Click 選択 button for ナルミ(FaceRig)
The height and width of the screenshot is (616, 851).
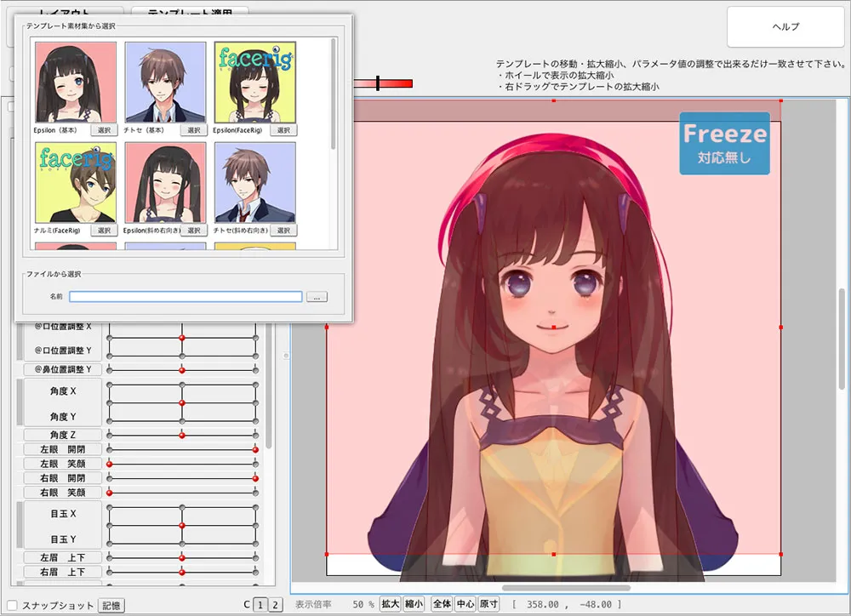[x=104, y=231]
